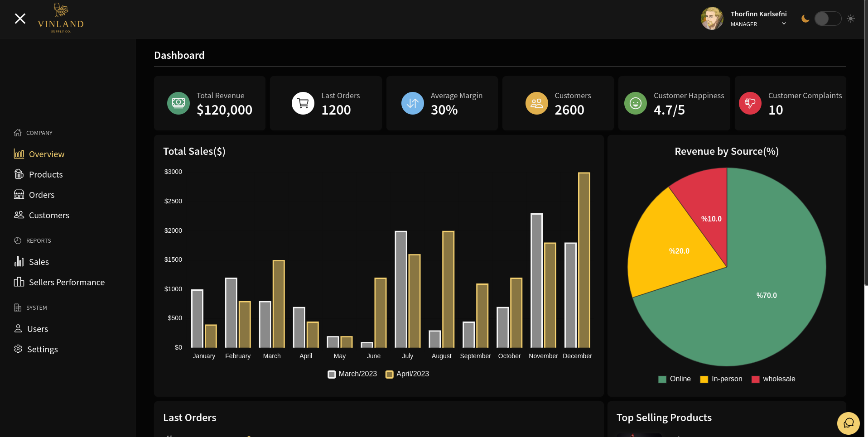Open the REPORTS section in the sidebar

pyautogui.click(x=39, y=240)
